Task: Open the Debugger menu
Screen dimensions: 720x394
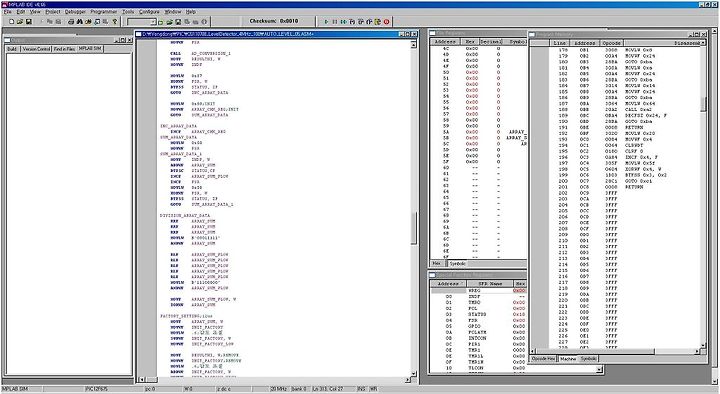Action: (75, 11)
